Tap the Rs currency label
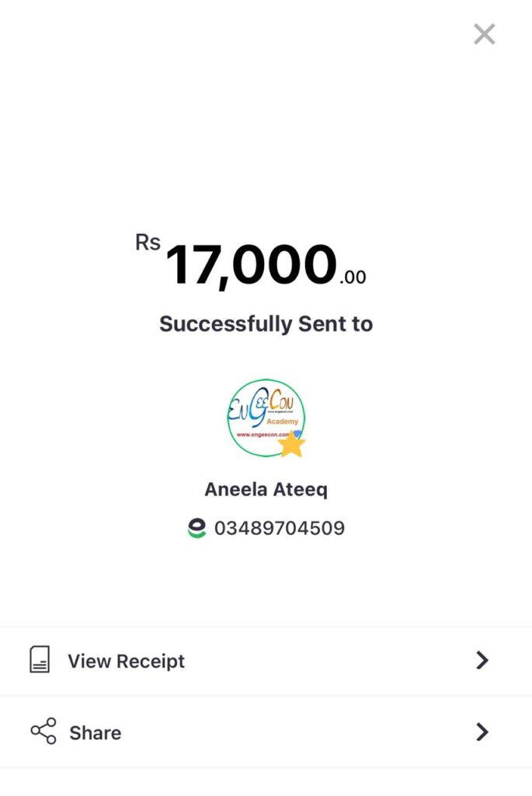This screenshot has width=532, height=796. click(x=148, y=243)
